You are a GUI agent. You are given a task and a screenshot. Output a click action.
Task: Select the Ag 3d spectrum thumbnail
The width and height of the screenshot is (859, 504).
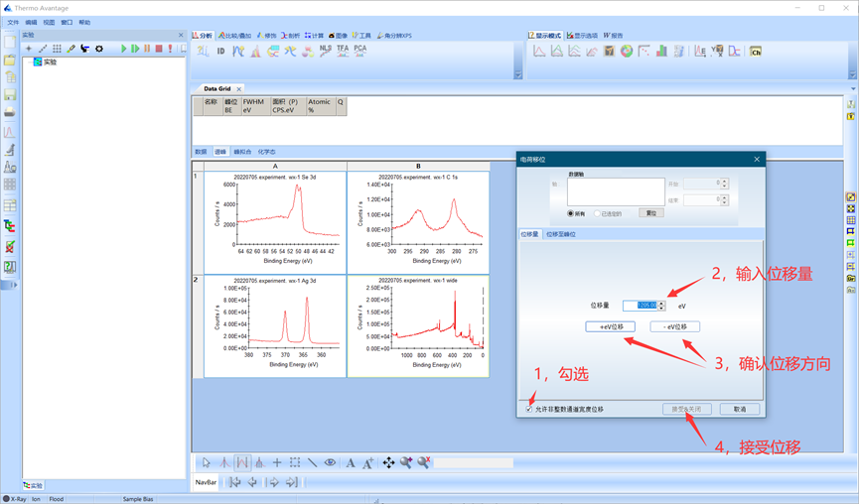(275, 324)
